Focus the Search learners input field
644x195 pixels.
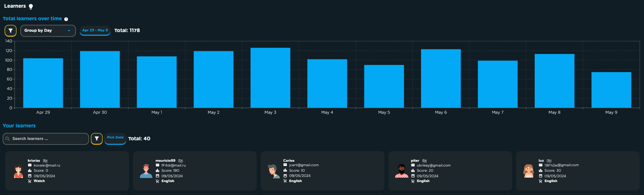point(46,139)
